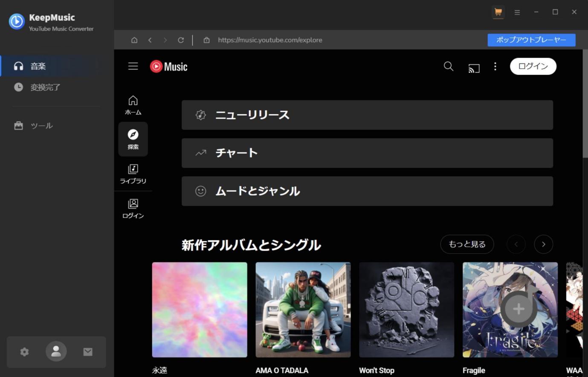Click the AMA O TADALA title text

click(282, 370)
